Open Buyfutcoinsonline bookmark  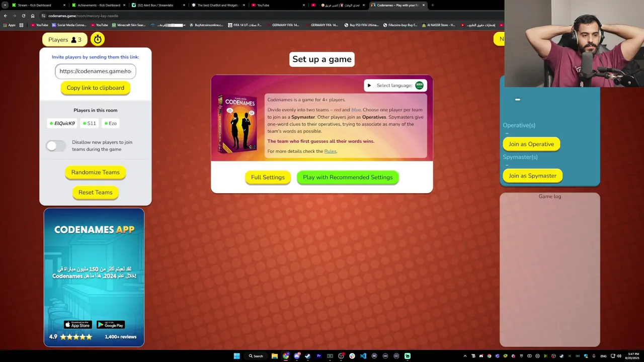(x=206, y=25)
